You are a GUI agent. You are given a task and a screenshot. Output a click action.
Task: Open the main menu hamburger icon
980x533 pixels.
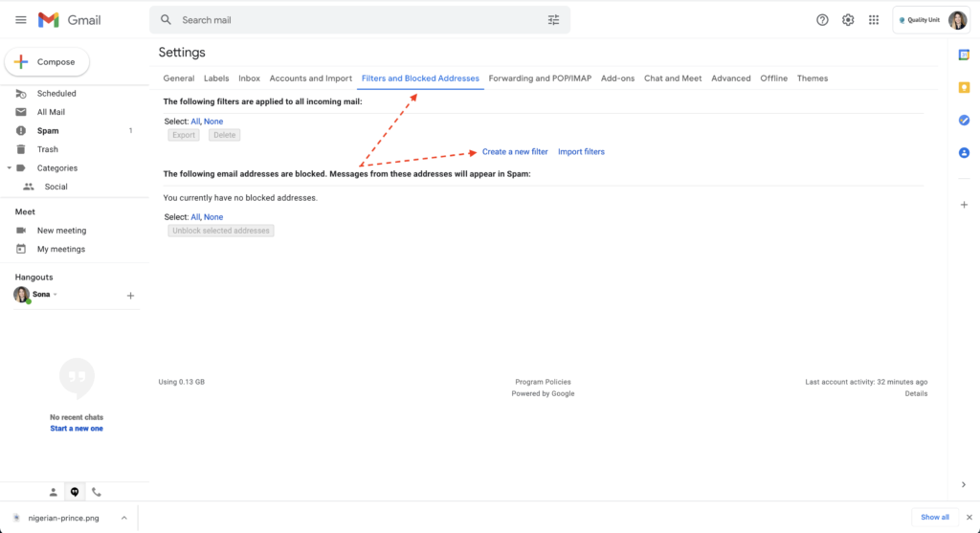tap(20, 20)
